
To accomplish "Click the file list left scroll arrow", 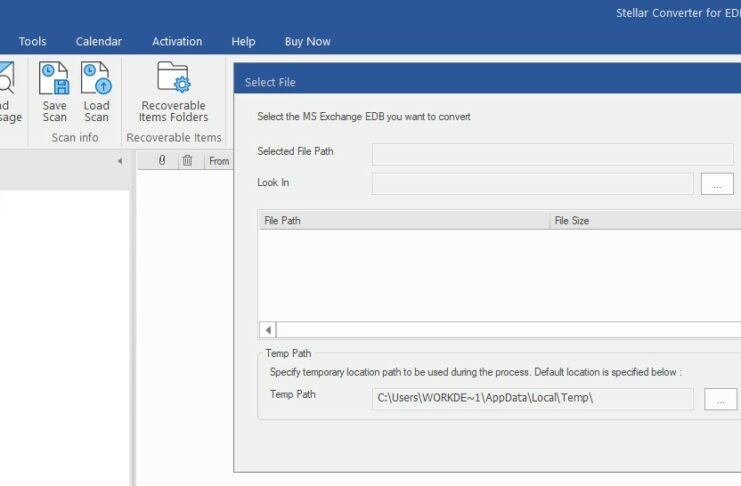I will coord(268,330).
